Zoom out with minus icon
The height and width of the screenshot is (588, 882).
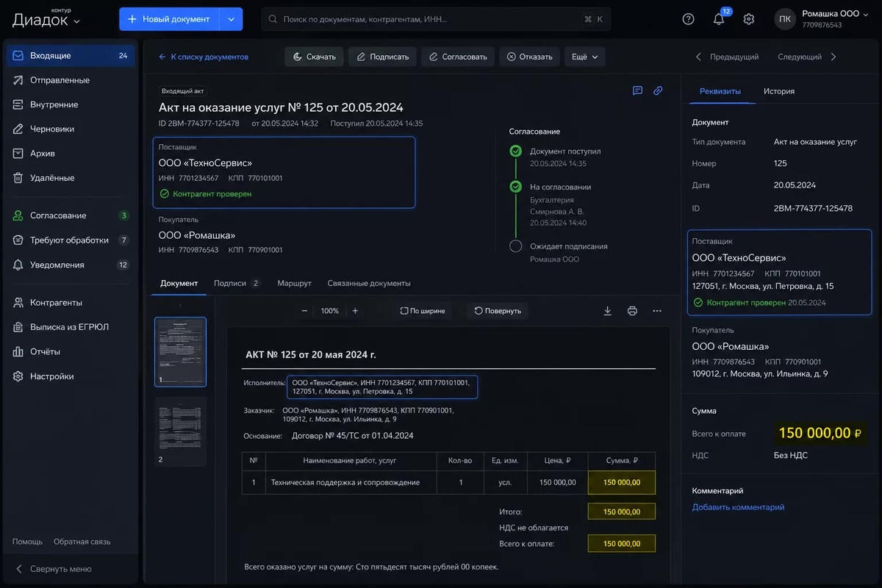tap(304, 311)
